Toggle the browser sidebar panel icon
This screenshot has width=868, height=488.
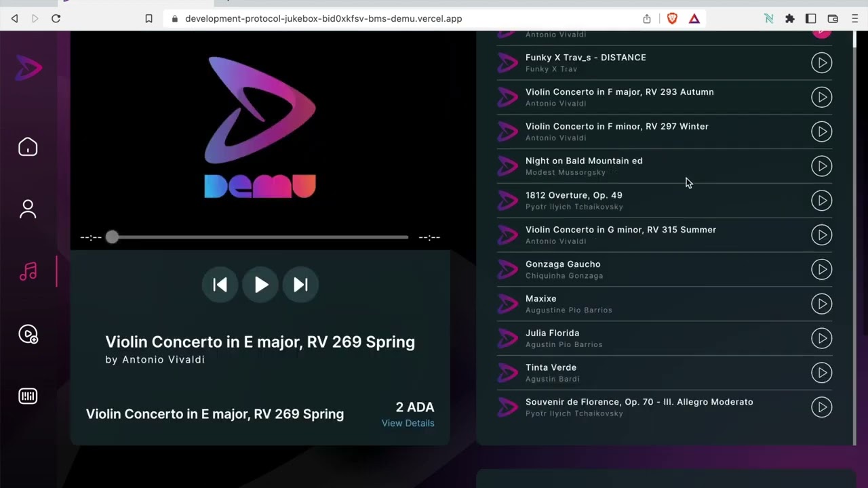810,19
